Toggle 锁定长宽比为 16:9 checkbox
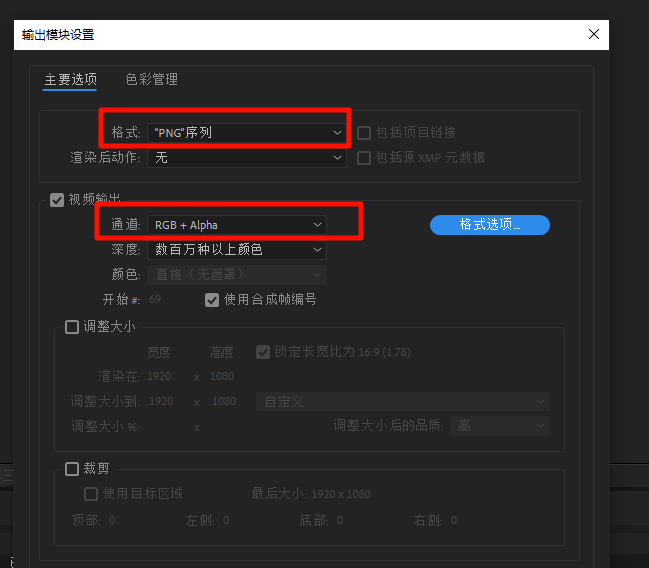The height and width of the screenshot is (568, 649). pyautogui.click(x=263, y=352)
